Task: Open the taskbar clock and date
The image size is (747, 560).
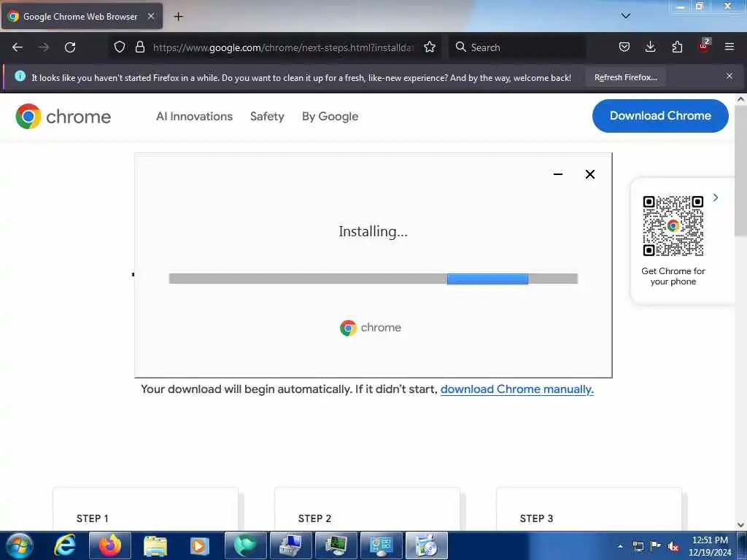Action: (x=710, y=546)
